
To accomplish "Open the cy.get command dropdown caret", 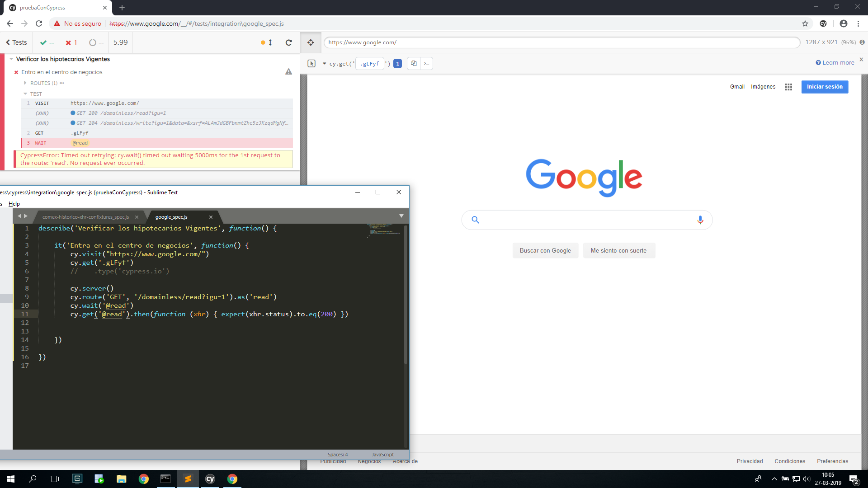I will point(324,63).
